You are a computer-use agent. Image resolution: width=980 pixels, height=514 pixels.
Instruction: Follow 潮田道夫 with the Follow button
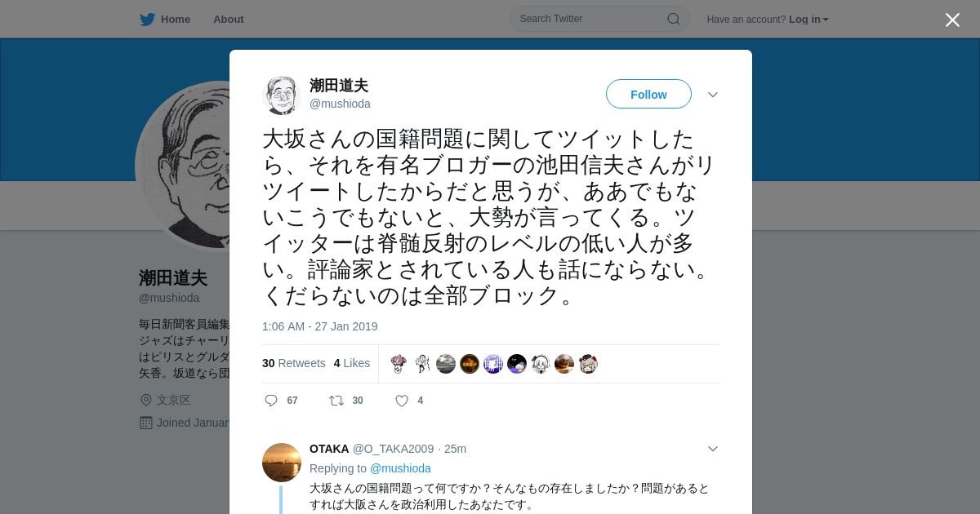point(648,94)
